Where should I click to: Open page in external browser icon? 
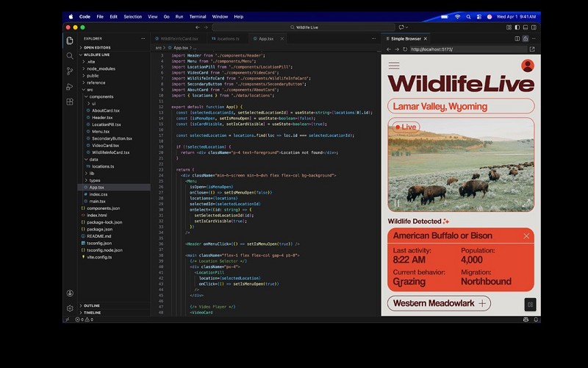point(532,49)
